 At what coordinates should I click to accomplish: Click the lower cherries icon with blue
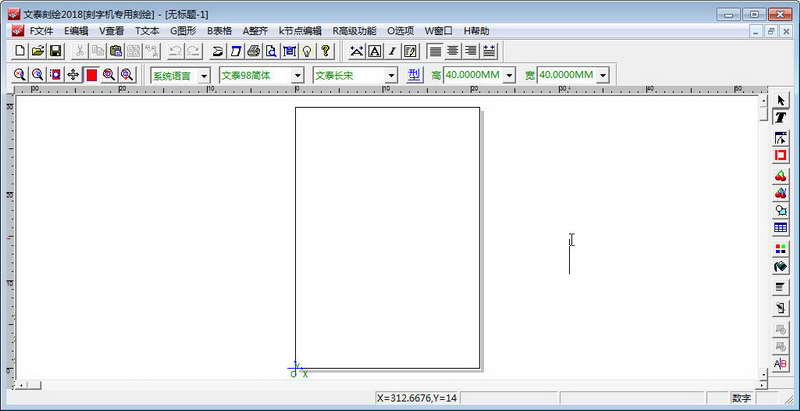coord(781,193)
